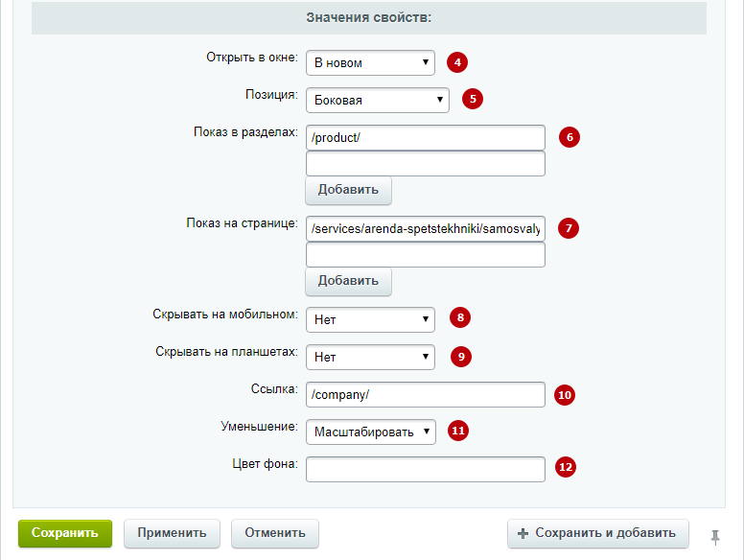
Task: Click the Отменить button
Action: point(275,533)
